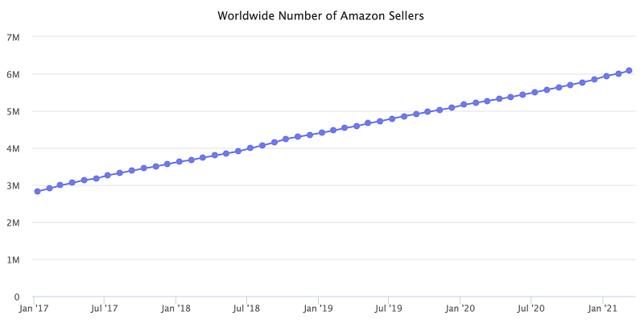Click the Jul '18 x-axis label
The image size is (644, 324).
click(246, 309)
